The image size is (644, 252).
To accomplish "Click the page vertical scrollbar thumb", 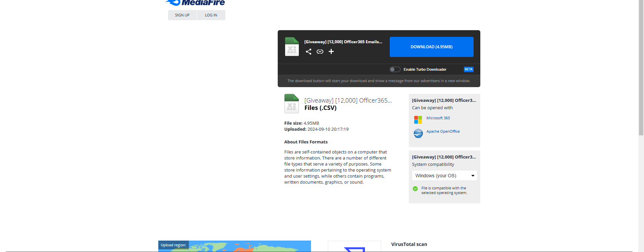I will coord(641,67).
